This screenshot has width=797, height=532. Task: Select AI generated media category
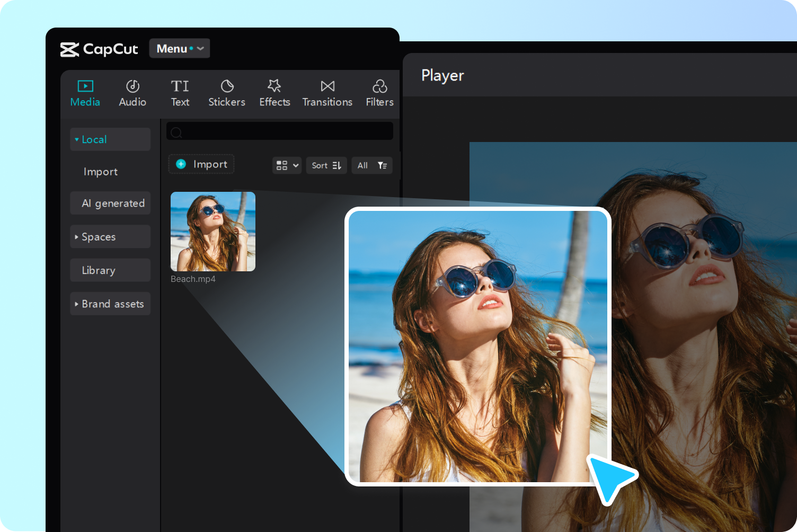point(110,203)
